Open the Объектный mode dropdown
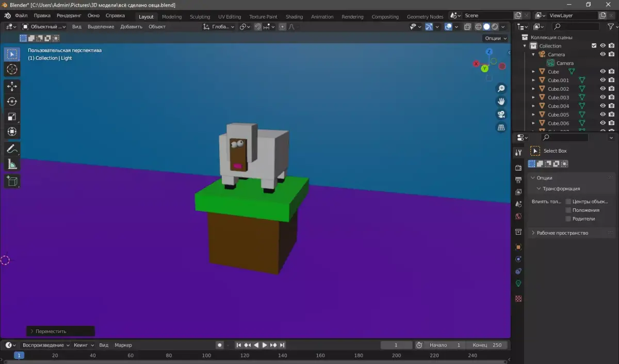 [44, 27]
